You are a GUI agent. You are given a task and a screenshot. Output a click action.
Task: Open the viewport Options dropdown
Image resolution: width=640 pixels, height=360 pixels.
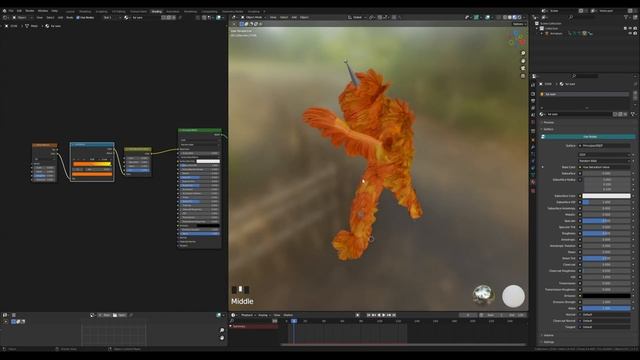[x=518, y=24]
